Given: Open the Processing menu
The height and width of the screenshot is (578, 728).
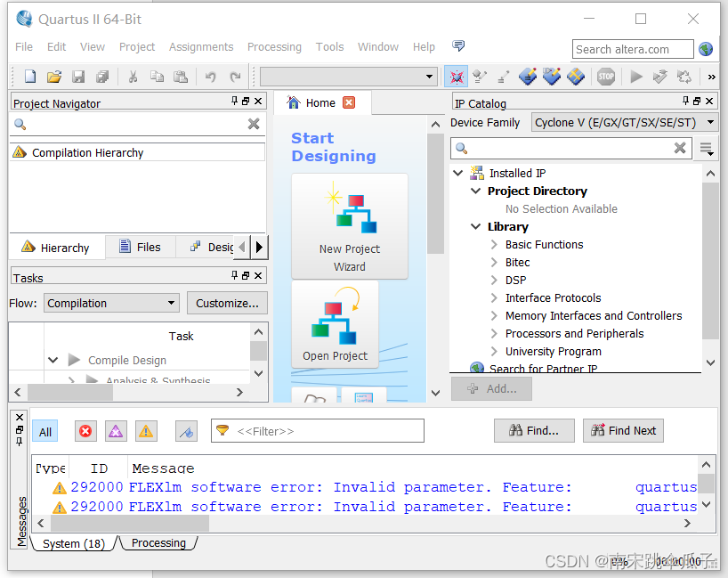Looking at the screenshot, I should [x=274, y=47].
